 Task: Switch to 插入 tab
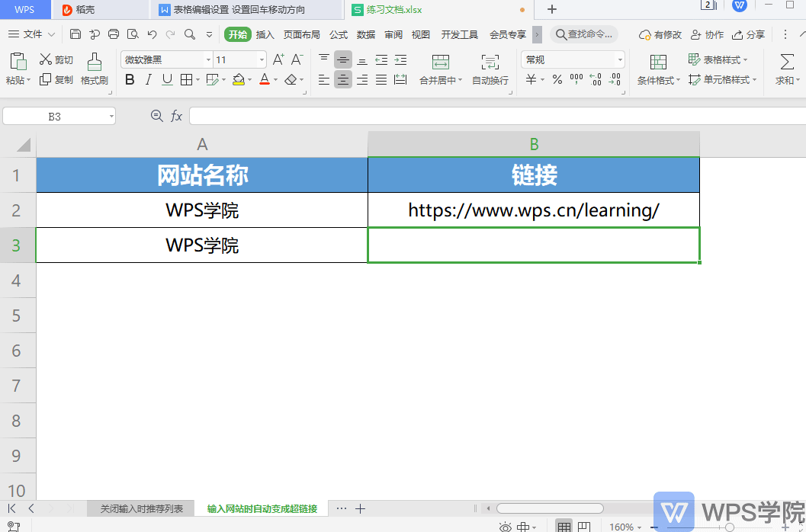[x=265, y=34]
